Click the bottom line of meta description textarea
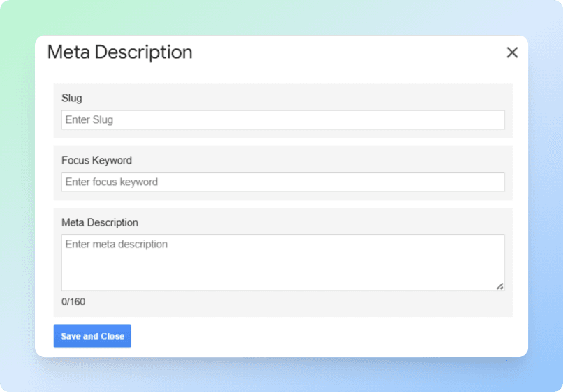The image size is (563, 392). click(x=279, y=282)
